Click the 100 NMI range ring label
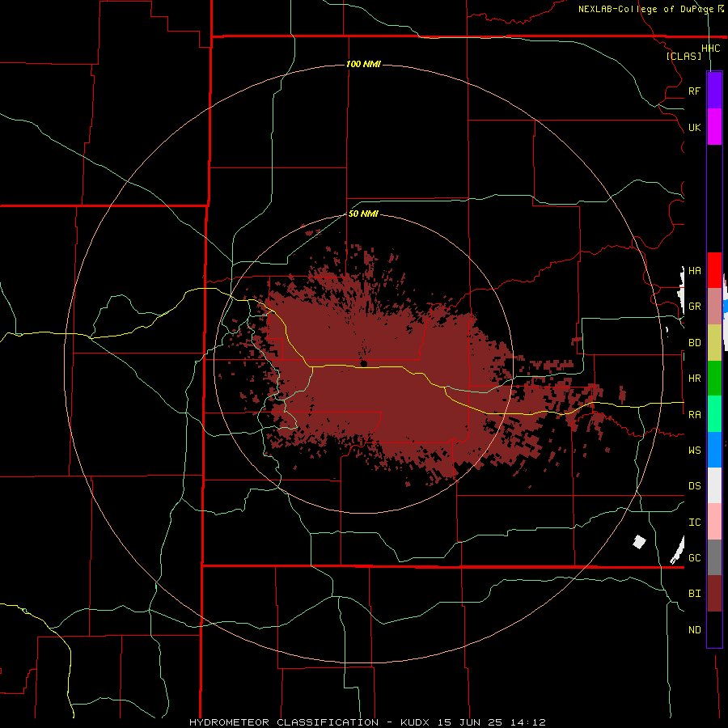728x728 pixels. 363,64
